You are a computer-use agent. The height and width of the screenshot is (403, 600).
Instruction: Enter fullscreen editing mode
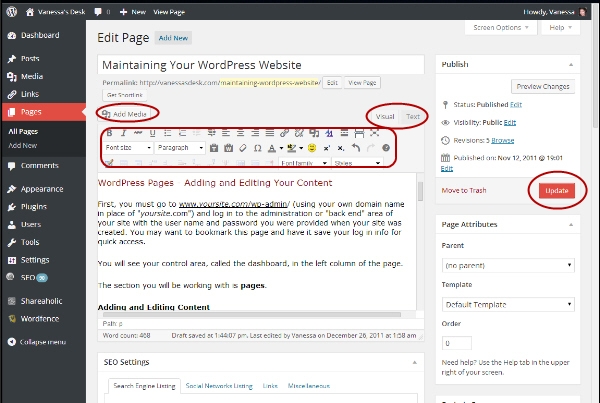pyautogui.click(x=374, y=133)
